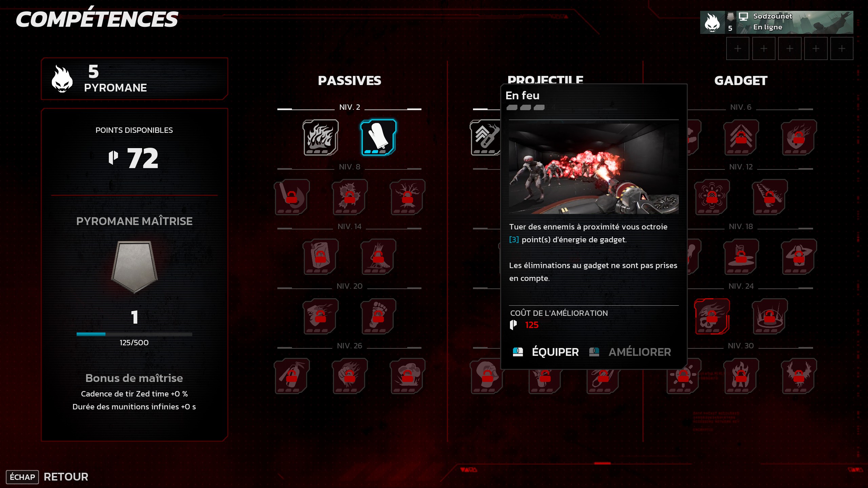The height and width of the screenshot is (488, 868).
Task: Click the locked mushroom cloud skill at NIV. 26
Action: 407,376
